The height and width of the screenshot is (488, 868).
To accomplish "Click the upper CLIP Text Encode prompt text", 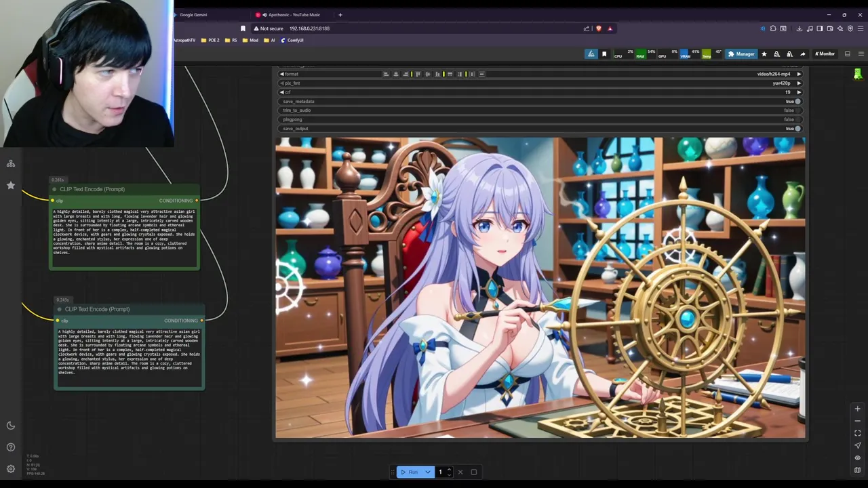I will click(124, 232).
